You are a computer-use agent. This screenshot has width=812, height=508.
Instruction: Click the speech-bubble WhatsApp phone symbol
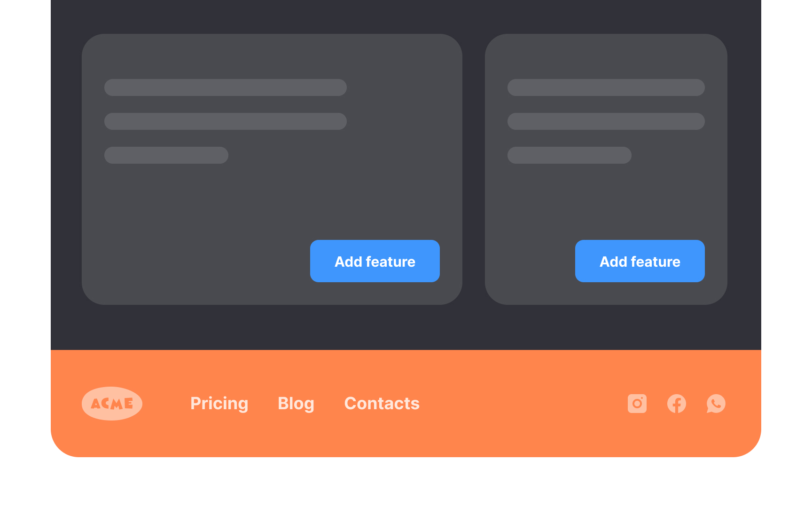(x=716, y=403)
